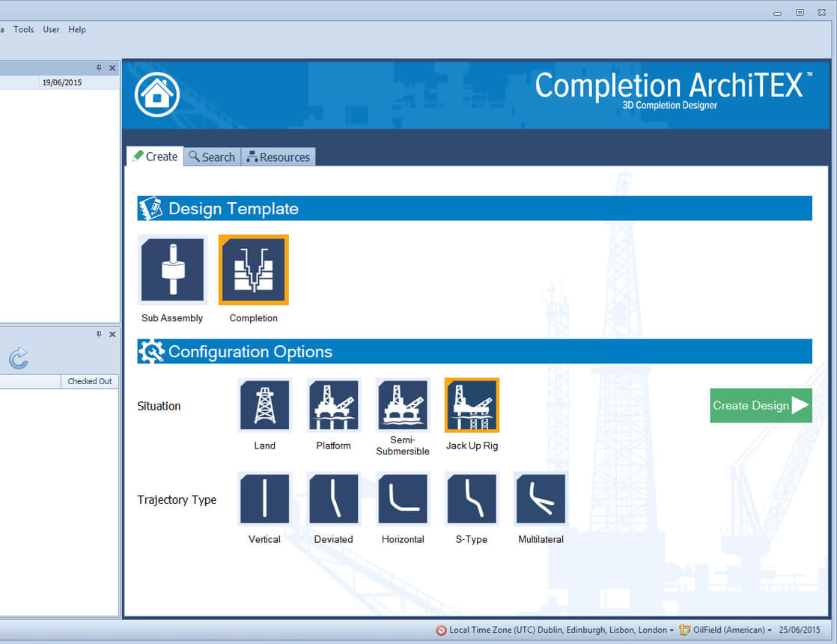Open the Tools menu
The height and width of the screenshot is (644, 837).
(24, 30)
